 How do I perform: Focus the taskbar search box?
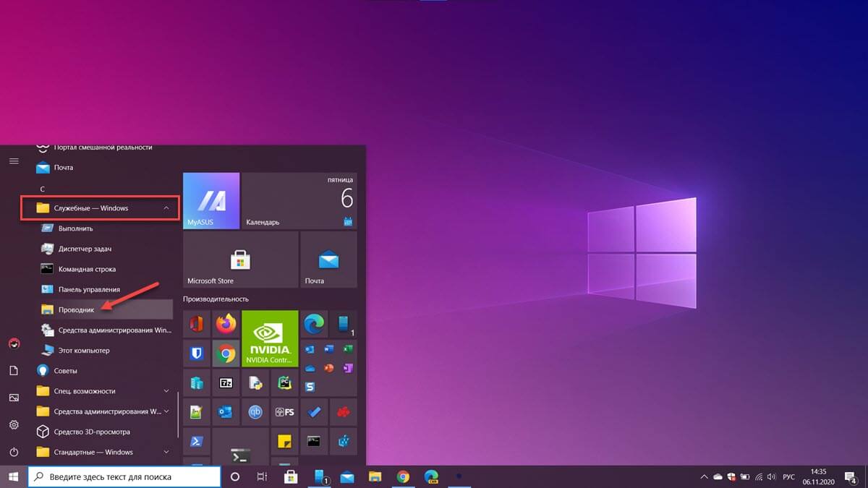pos(124,477)
